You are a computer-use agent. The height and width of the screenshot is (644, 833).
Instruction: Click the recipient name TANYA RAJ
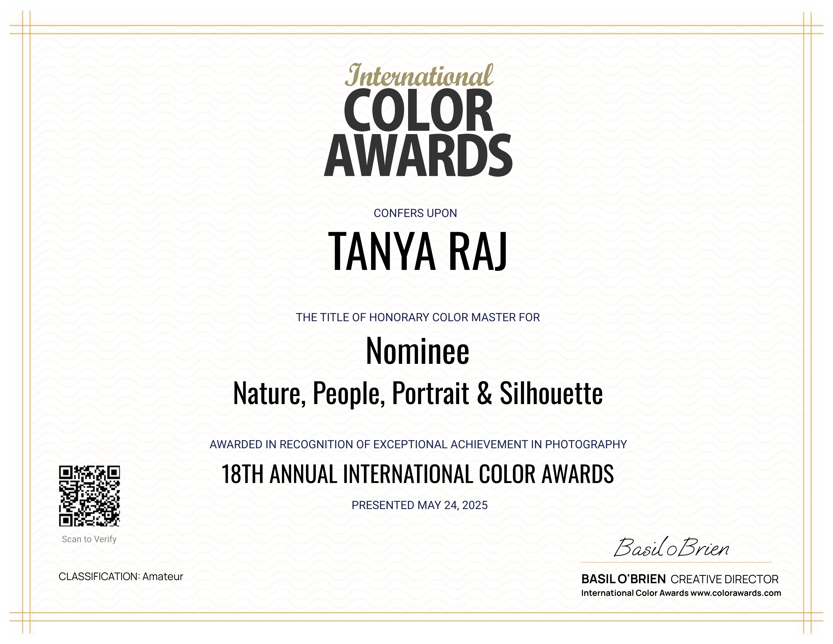[x=418, y=252]
